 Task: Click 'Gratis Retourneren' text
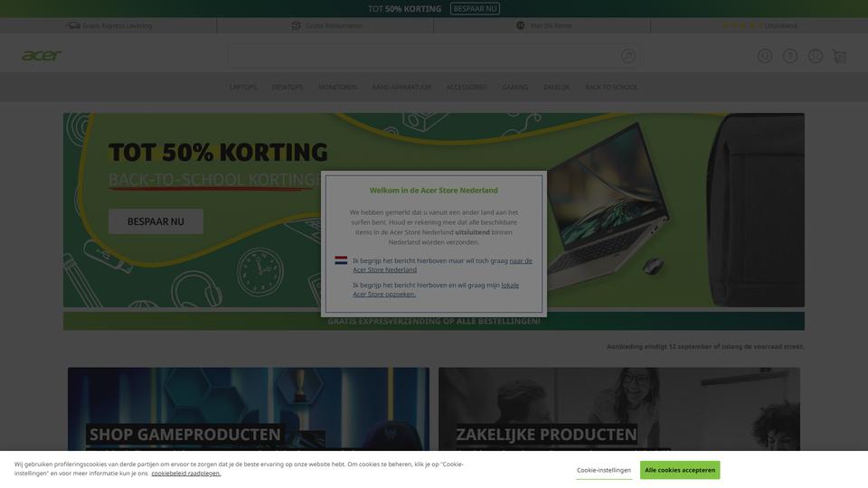click(335, 25)
